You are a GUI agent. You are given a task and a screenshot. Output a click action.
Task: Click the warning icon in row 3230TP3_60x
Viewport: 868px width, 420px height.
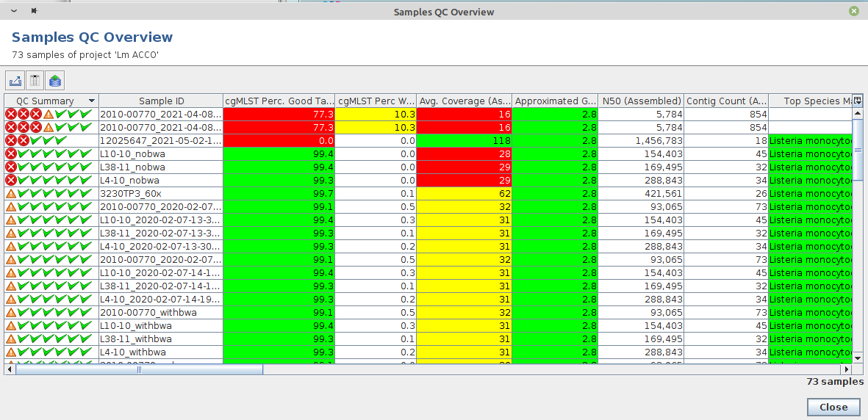[11, 194]
